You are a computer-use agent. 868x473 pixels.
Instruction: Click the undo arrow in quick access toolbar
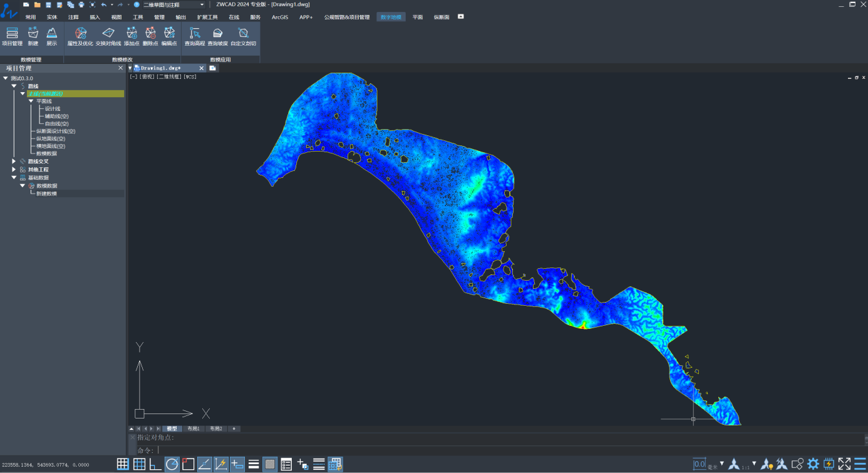pyautogui.click(x=104, y=4)
